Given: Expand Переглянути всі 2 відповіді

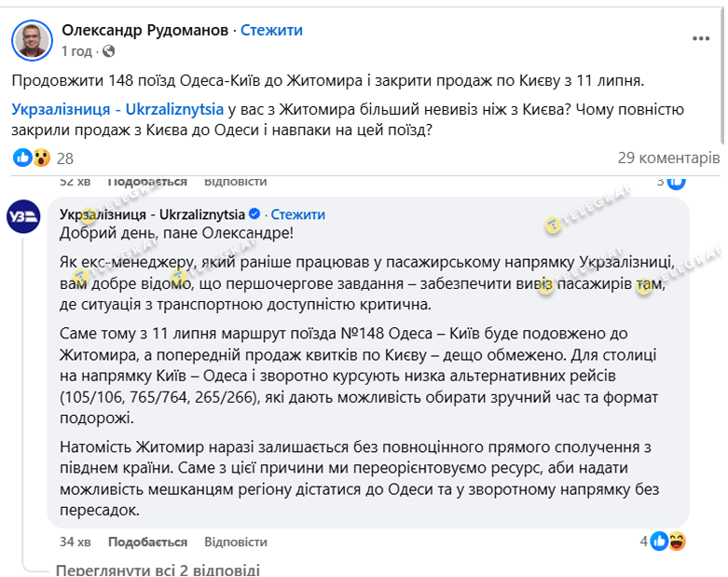Looking at the screenshot, I should (x=158, y=570).
